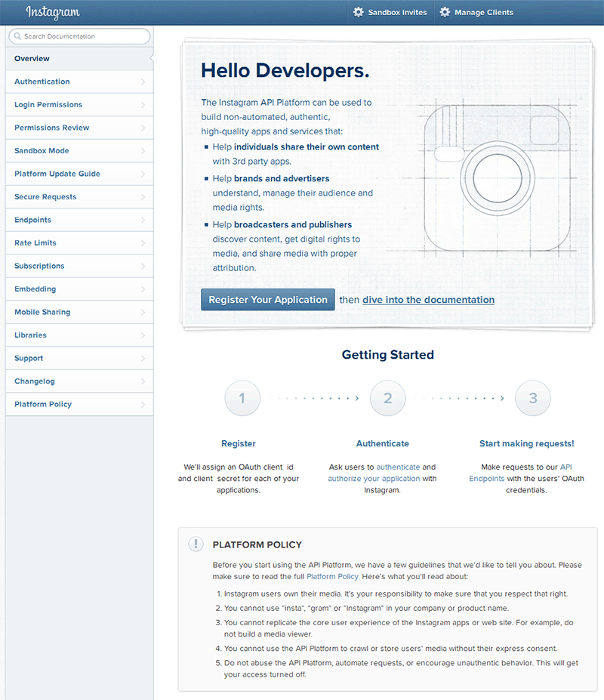The width and height of the screenshot is (604, 700).
Task: Open Platform Update Guide in sidebar
Action: tap(79, 174)
